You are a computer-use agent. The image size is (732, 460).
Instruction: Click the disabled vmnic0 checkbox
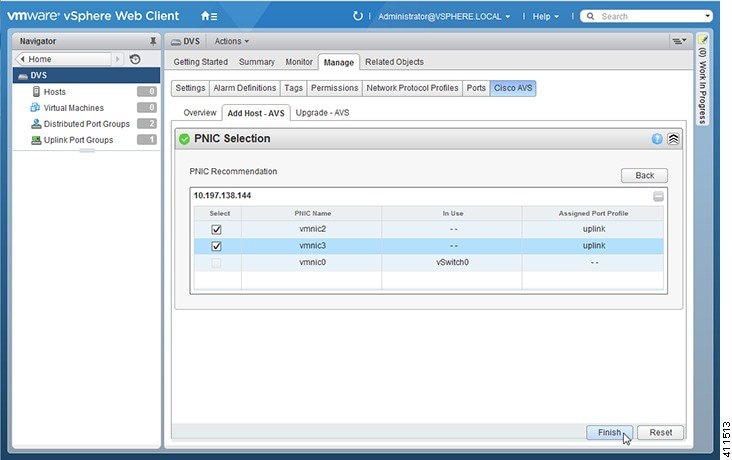point(216,263)
